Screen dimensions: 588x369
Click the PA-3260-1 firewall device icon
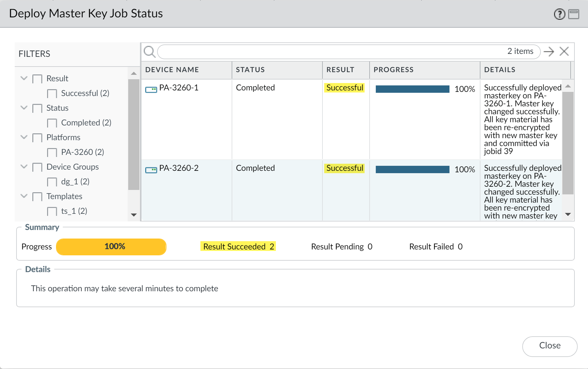click(151, 90)
